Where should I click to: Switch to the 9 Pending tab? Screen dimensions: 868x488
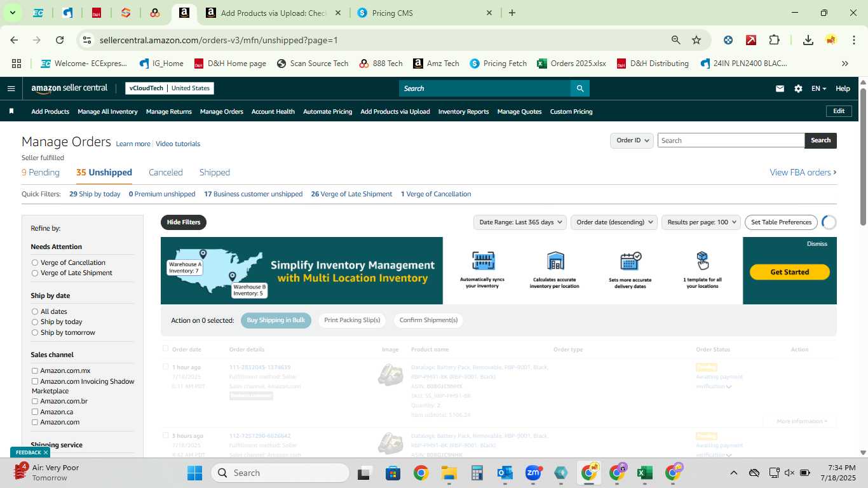coord(41,172)
